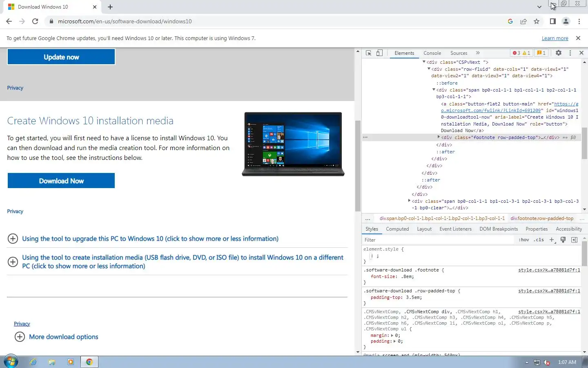
Task: Expand Using the tool to upgrade this PC
Action: coord(150,239)
